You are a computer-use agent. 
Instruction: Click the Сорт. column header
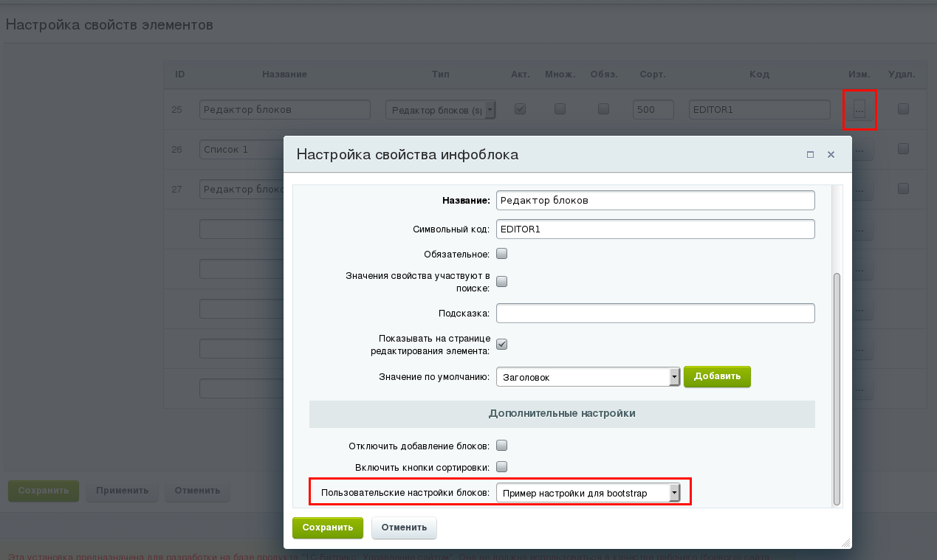pos(653,75)
